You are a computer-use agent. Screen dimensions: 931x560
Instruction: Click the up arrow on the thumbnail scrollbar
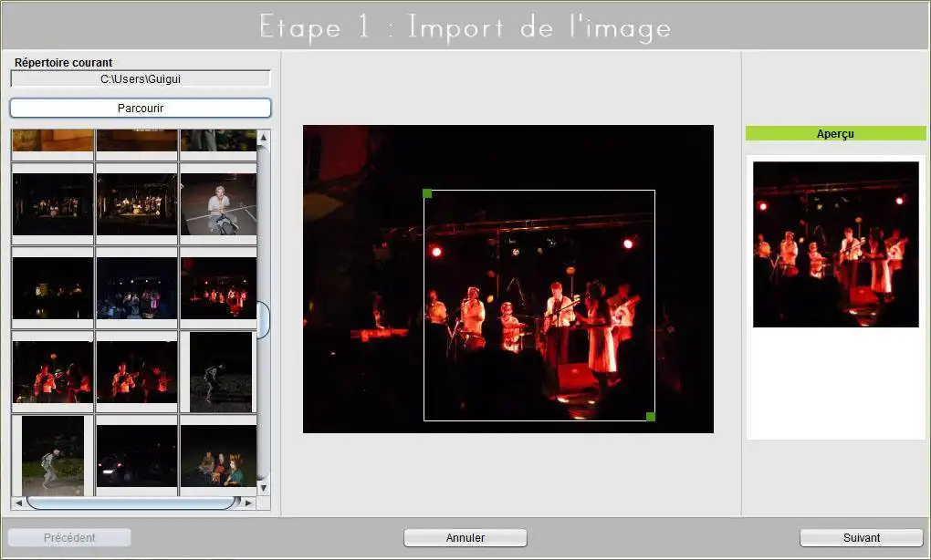tap(263, 139)
